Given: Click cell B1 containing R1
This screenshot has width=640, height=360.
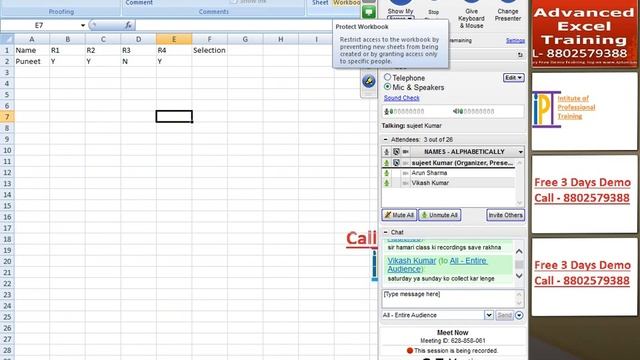Looking at the screenshot, I should point(67,50).
